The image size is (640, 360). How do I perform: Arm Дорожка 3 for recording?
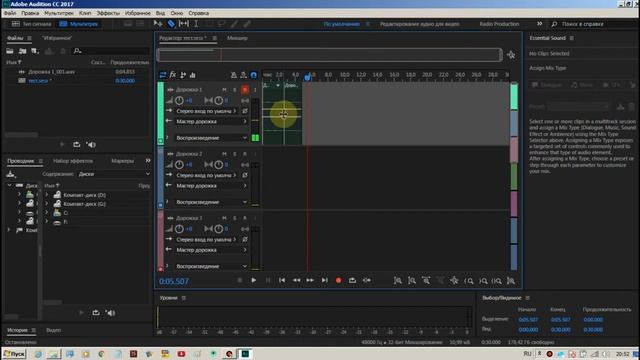(245, 218)
